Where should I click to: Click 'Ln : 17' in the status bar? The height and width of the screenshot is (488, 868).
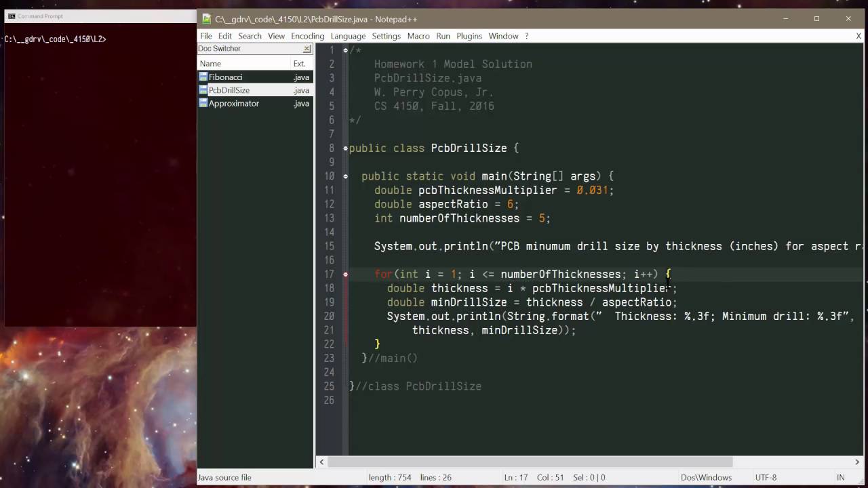[x=516, y=478]
